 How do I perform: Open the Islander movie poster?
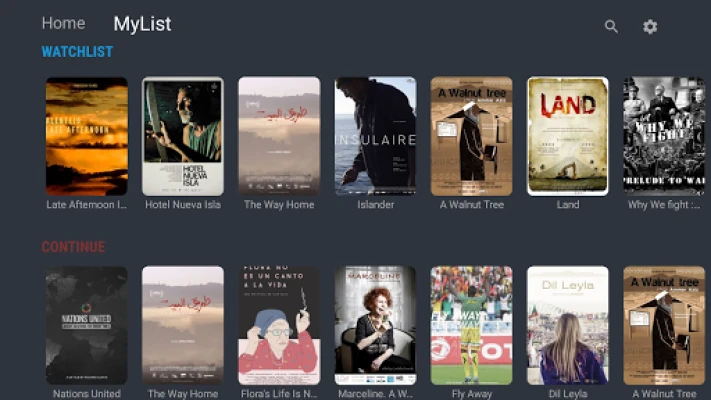pos(375,137)
